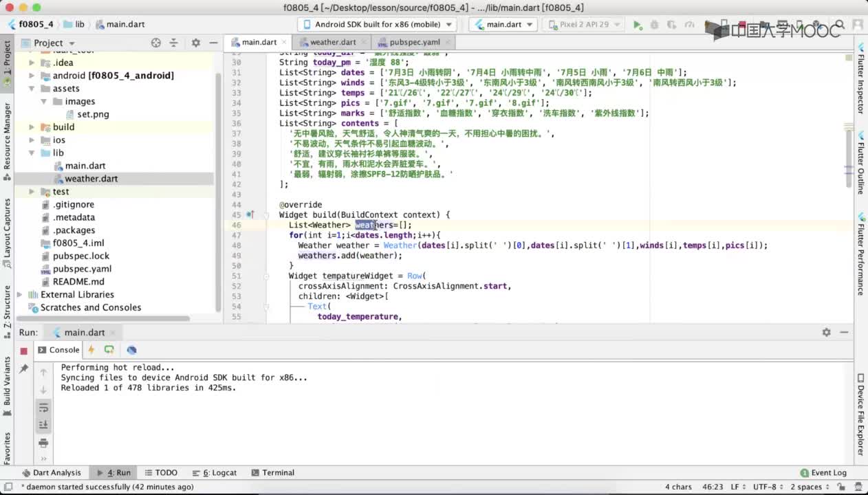
Task: Collapse the images folder
Action: point(44,102)
